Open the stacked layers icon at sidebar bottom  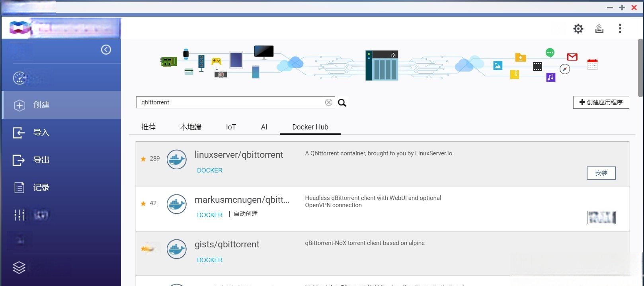tap(19, 268)
